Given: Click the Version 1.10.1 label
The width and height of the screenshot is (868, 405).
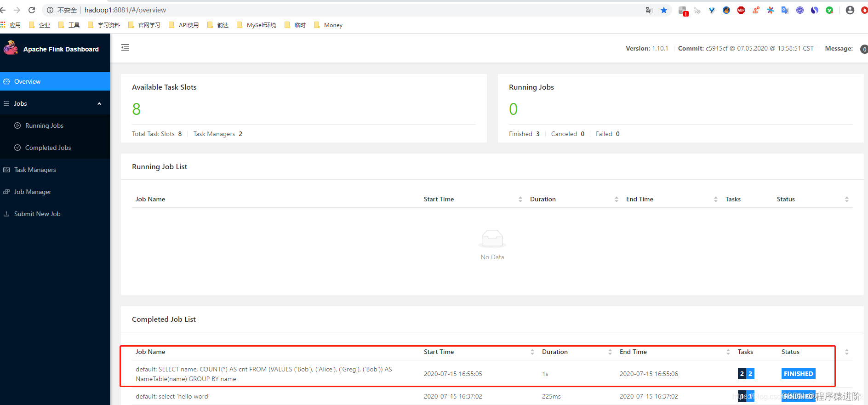Looking at the screenshot, I should [x=647, y=48].
